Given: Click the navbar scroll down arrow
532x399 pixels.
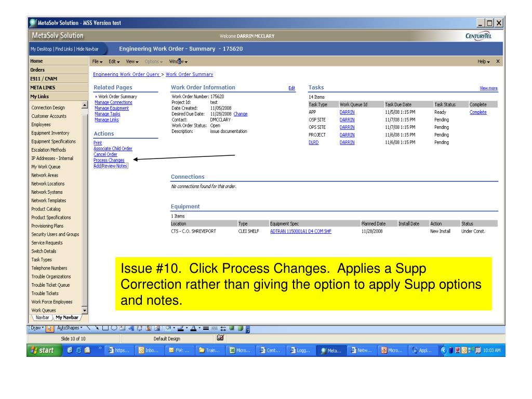Looking at the screenshot, I should click(85, 310).
